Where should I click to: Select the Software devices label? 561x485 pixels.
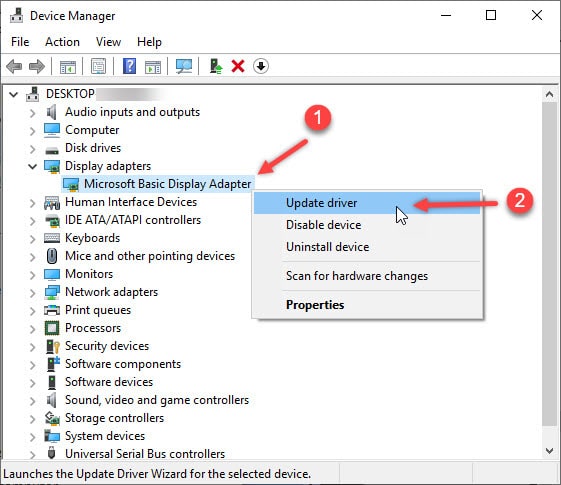109,382
